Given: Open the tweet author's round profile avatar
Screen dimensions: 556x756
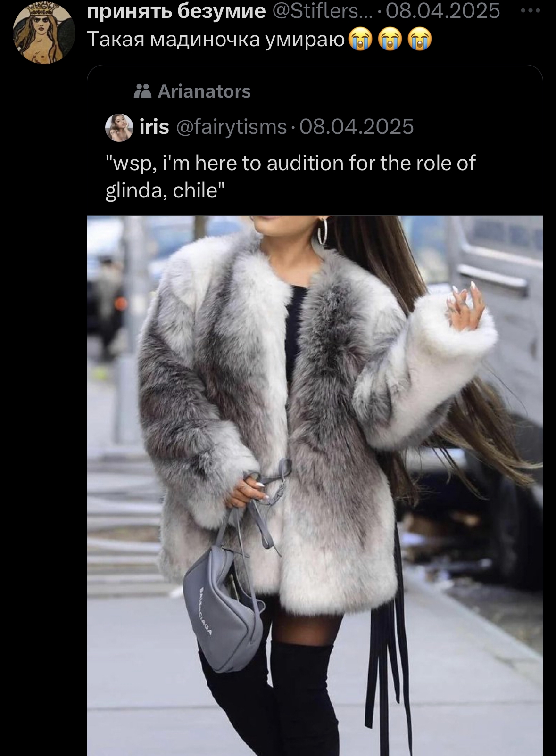Looking at the screenshot, I should click(44, 33).
